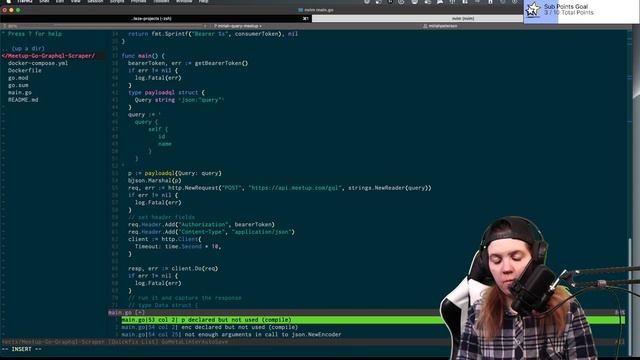640x360 pixels.
Task: Open docker-compose.yml in the file tree
Action: [x=38, y=63]
